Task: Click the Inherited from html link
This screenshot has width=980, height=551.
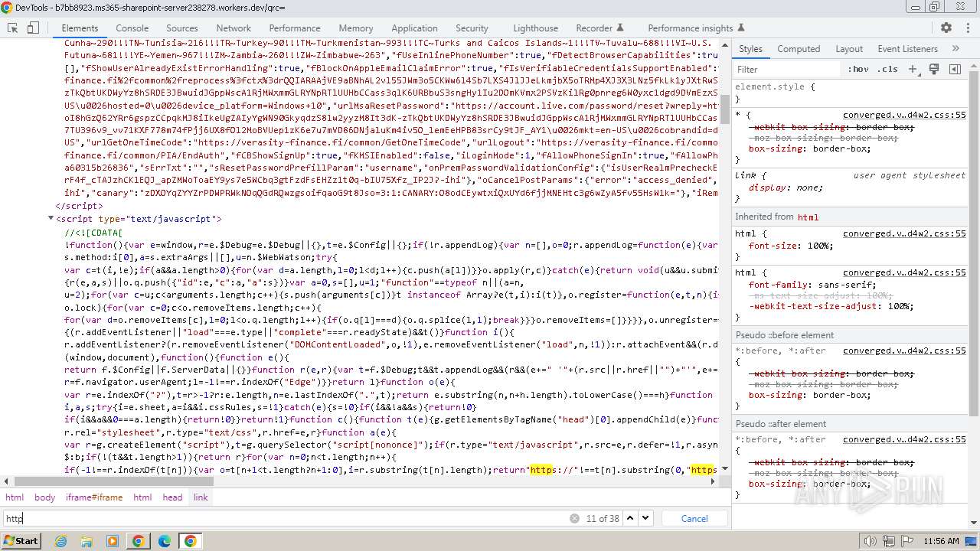Action: coord(808,217)
